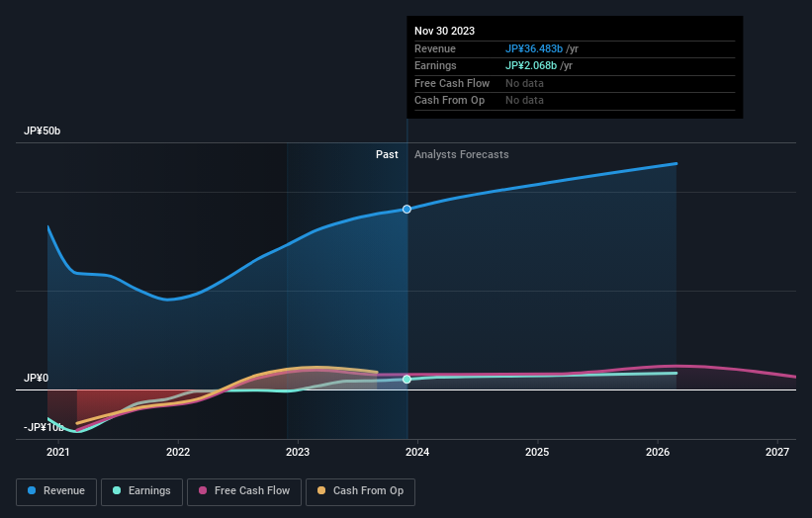
Task: Click the Analysts Forecasts label
Action: coord(462,154)
